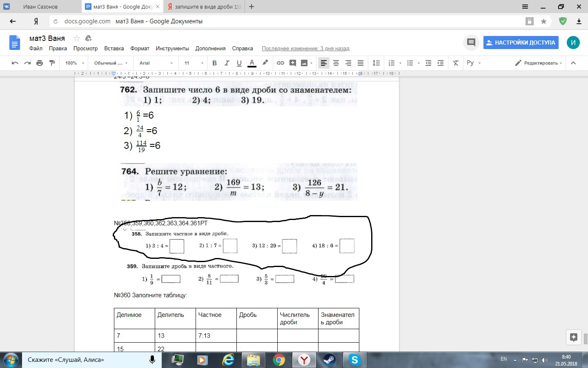
Task: Open the Arial font dropdown
Action: (156, 63)
